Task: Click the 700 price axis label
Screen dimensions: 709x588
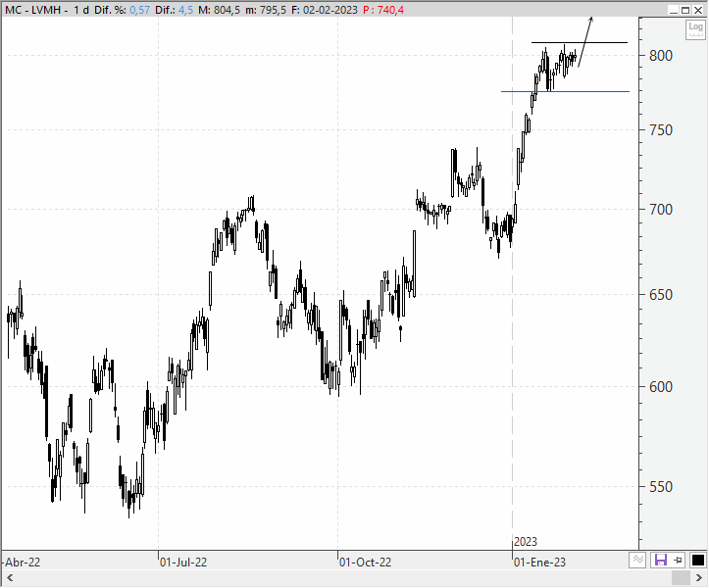Action: 661,210
